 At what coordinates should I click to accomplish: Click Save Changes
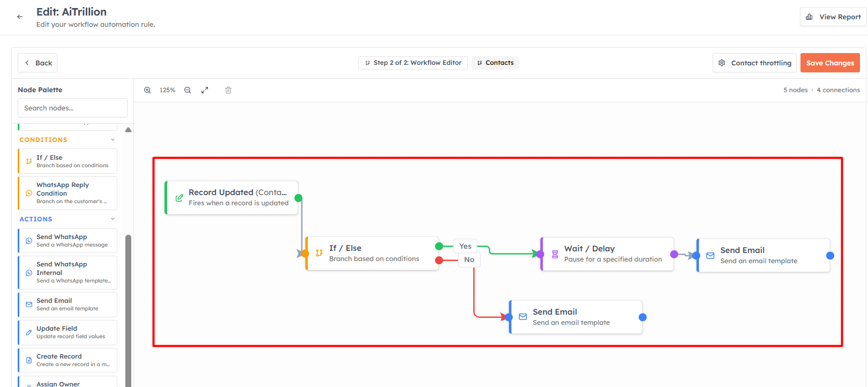[x=830, y=63]
